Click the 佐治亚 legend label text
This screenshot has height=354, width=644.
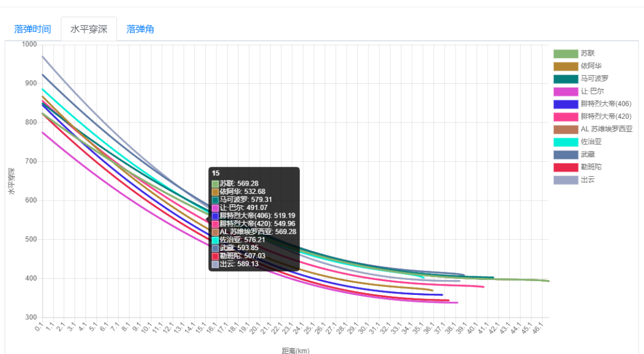(x=591, y=142)
